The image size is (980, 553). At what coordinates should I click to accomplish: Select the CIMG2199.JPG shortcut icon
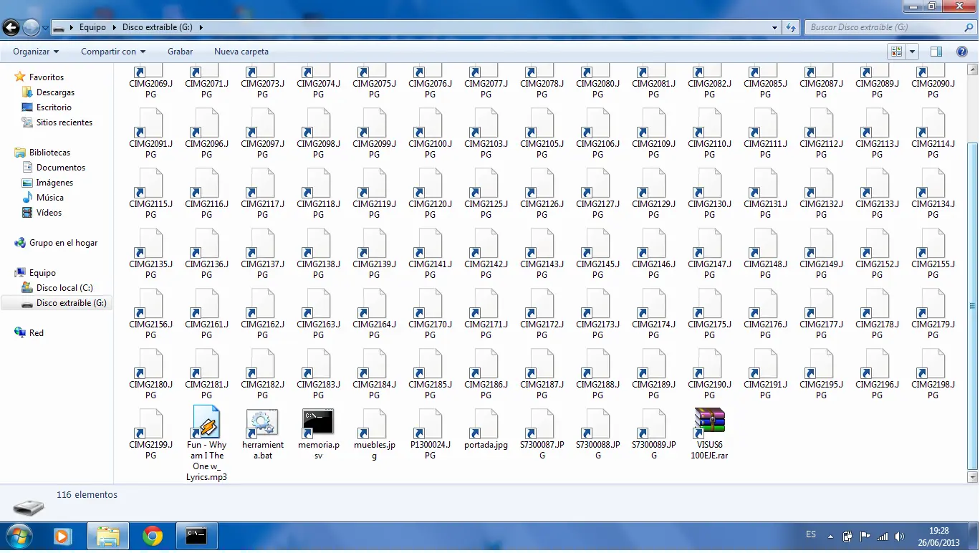pos(150,423)
